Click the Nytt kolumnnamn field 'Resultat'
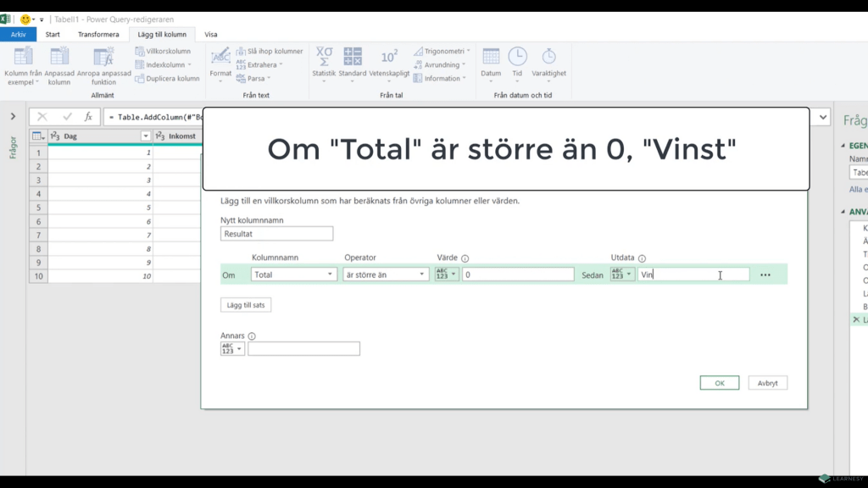The width and height of the screenshot is (868, 488). pos(276,234)
